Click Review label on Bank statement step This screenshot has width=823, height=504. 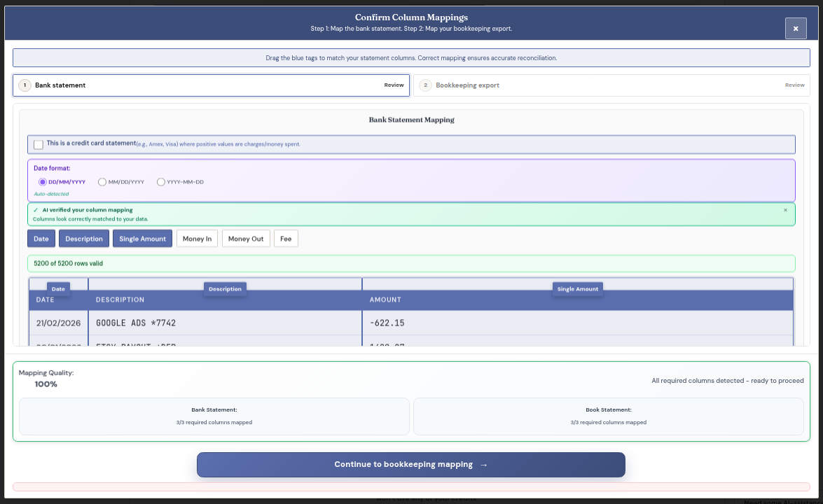(394, 85)
